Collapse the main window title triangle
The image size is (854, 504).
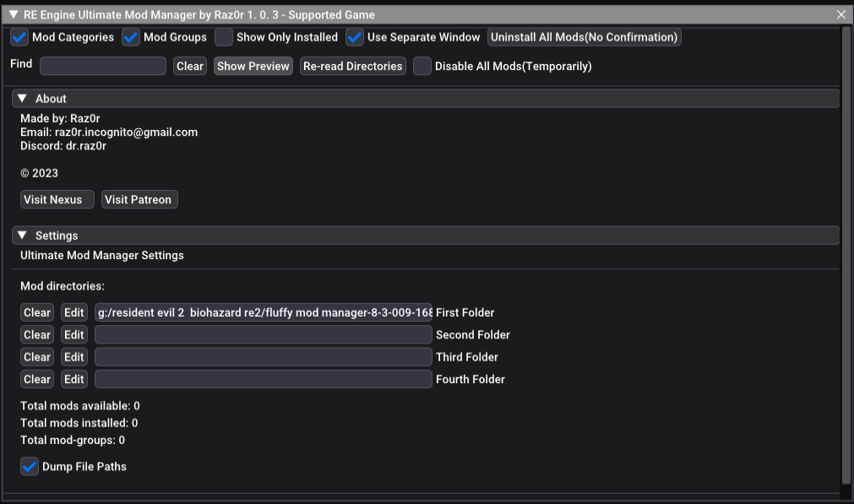pos(14,15)
